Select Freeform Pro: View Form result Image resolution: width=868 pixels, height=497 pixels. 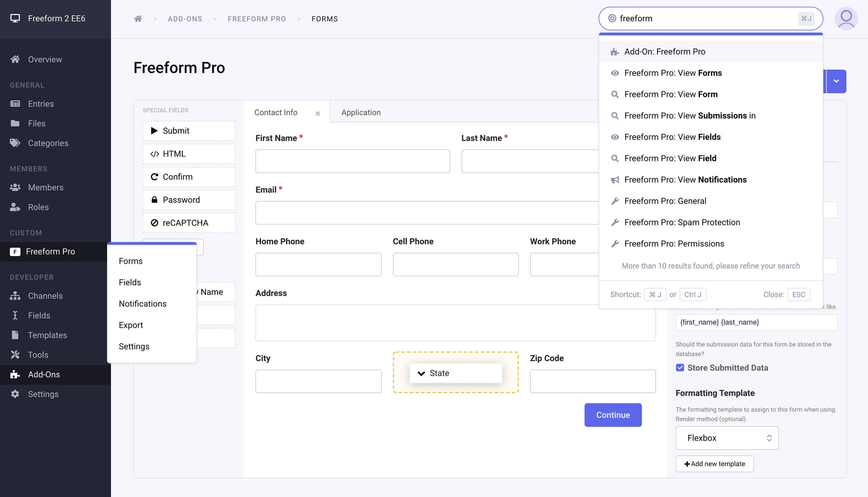pos(711,94)
